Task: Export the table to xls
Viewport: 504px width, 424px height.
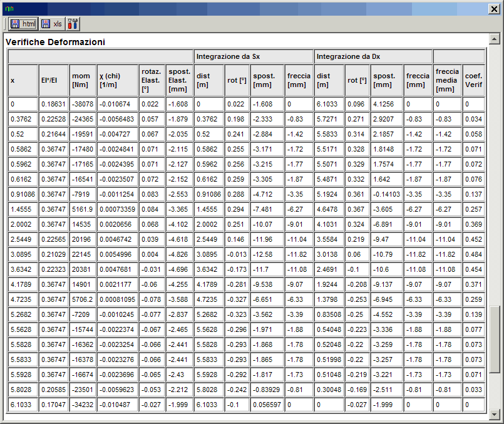Action: click(x=52, y=24)
